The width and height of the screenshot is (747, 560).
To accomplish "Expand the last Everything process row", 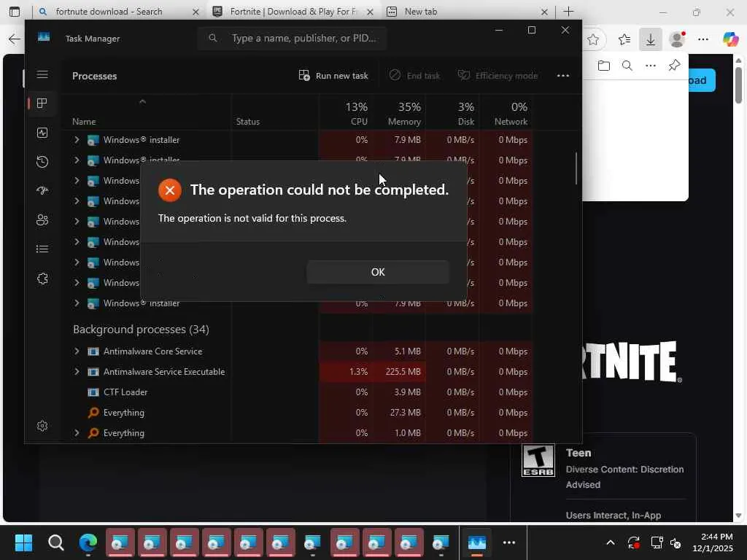I will pos(77,433).
